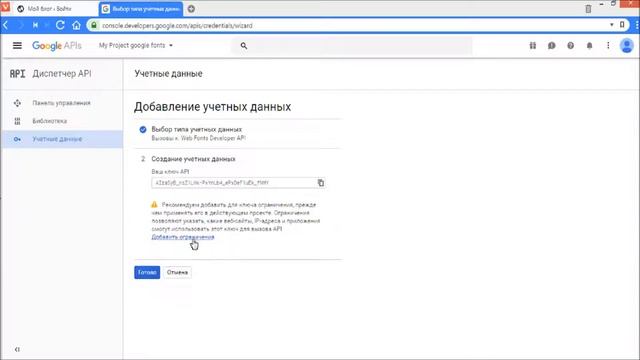Select the 'Выбор типа учетных данных' tab
640x360 pixels.
(141, 9)
